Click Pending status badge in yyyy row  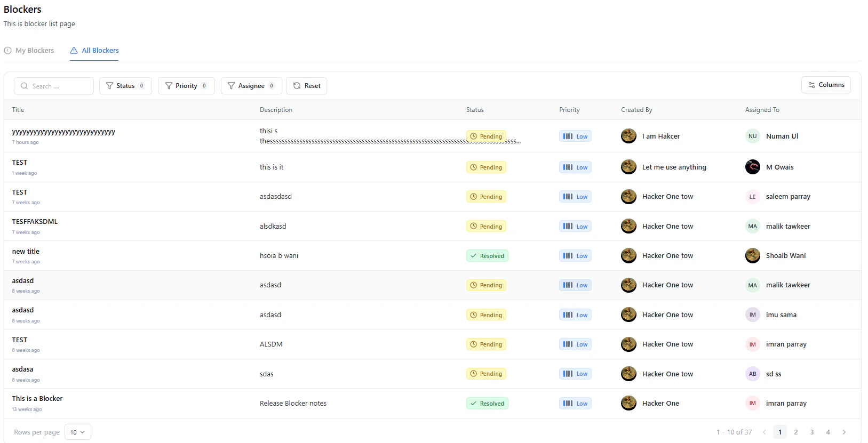[x=486, y=136]
